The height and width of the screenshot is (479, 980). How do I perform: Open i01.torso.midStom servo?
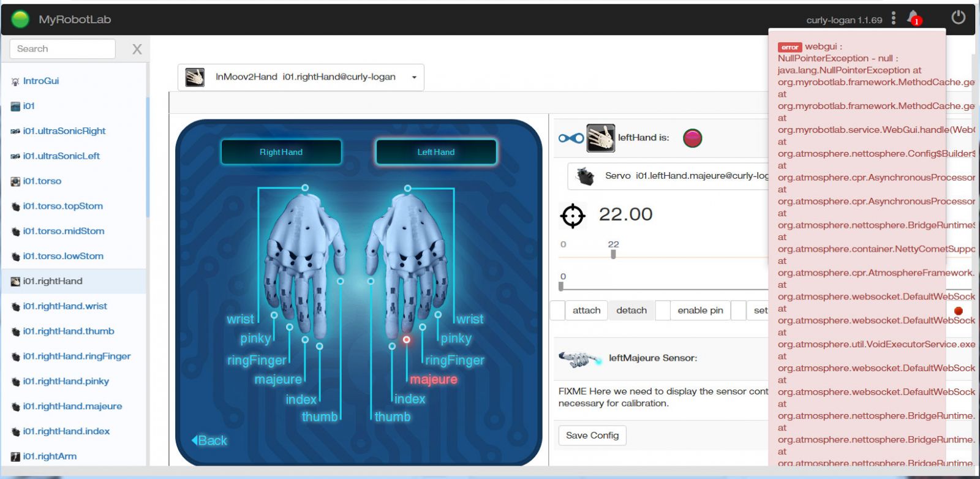(64, 232)
